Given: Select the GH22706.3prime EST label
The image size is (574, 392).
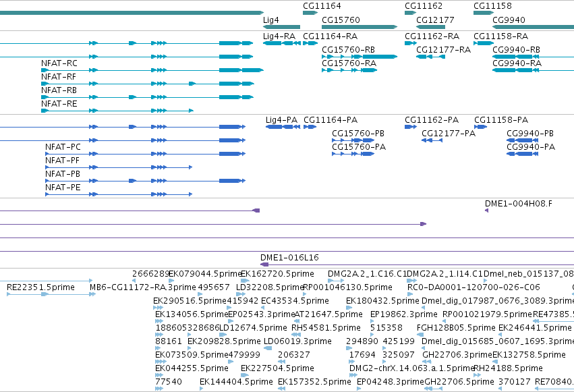Looking at the screenshot, I should pos(457,355).
